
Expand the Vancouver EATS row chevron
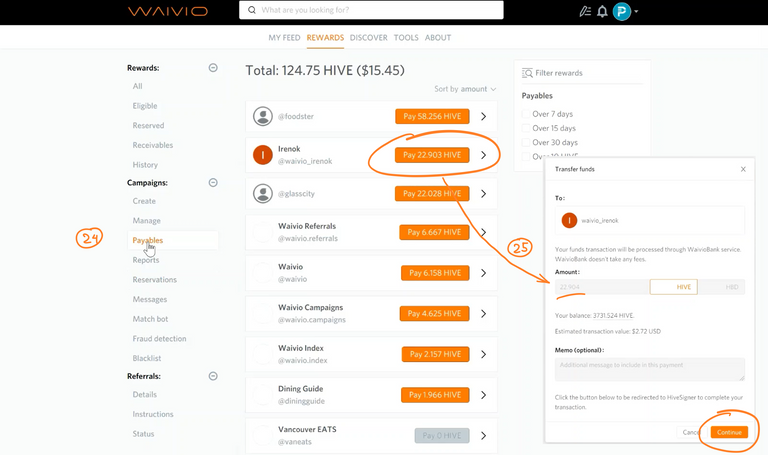(483, 435)
